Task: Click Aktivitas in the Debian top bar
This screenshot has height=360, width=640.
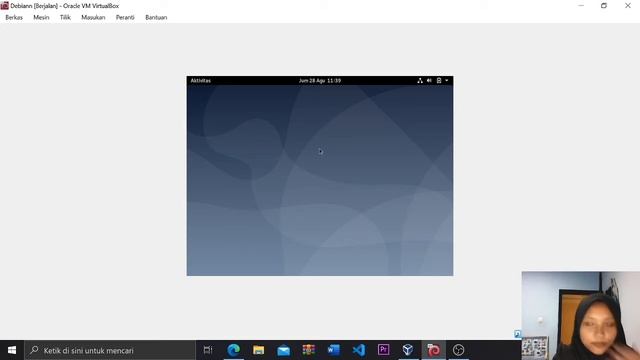Action: [200, 80]
